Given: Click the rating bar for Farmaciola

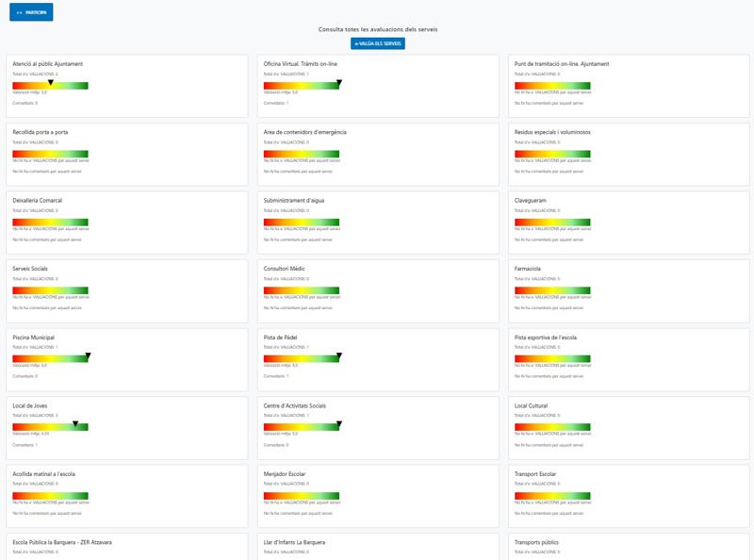Looking at the screenshot, I should point(552,290).
